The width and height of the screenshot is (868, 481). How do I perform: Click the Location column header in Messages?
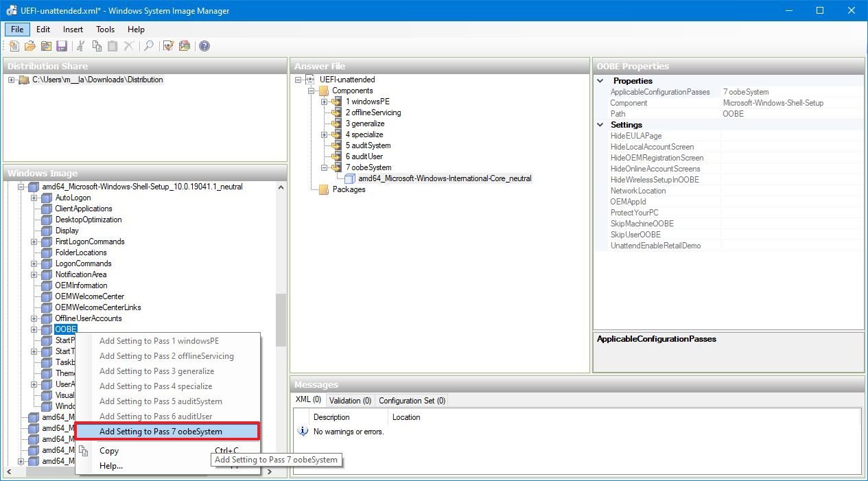click(x=406, y=417)
